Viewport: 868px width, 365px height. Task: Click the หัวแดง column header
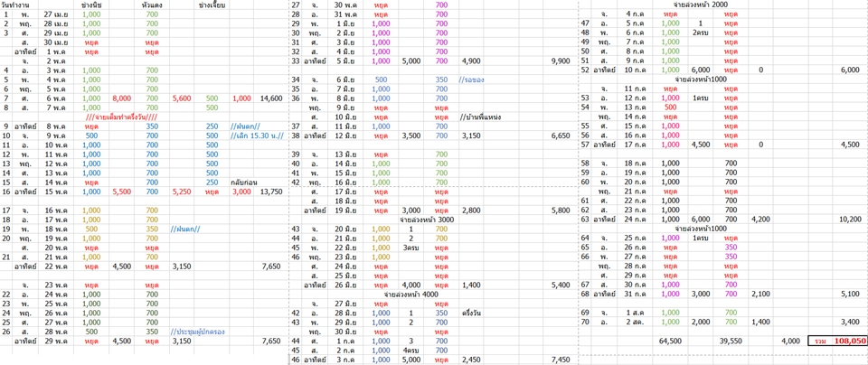pyautogui.click(x=152, y=5)
